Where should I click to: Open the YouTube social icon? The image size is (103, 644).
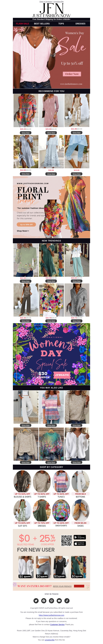(x=59, y=601)
